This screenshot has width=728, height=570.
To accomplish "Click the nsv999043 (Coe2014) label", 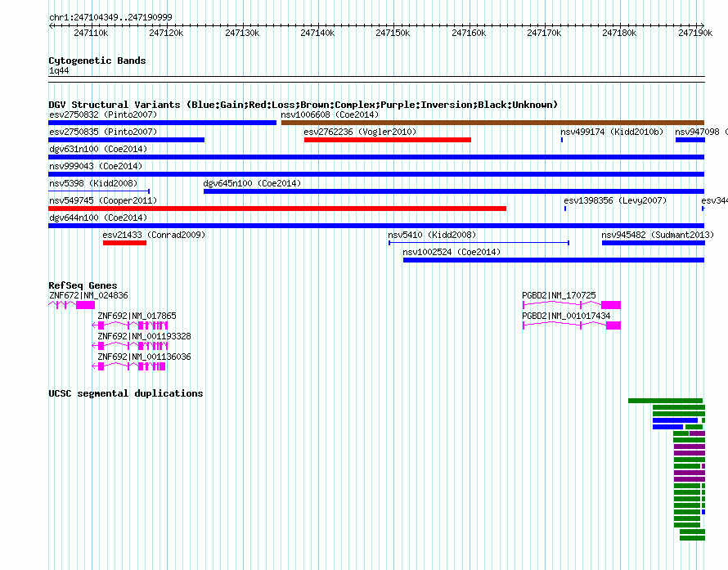I will pyautogui.click(x=96, y=166).
